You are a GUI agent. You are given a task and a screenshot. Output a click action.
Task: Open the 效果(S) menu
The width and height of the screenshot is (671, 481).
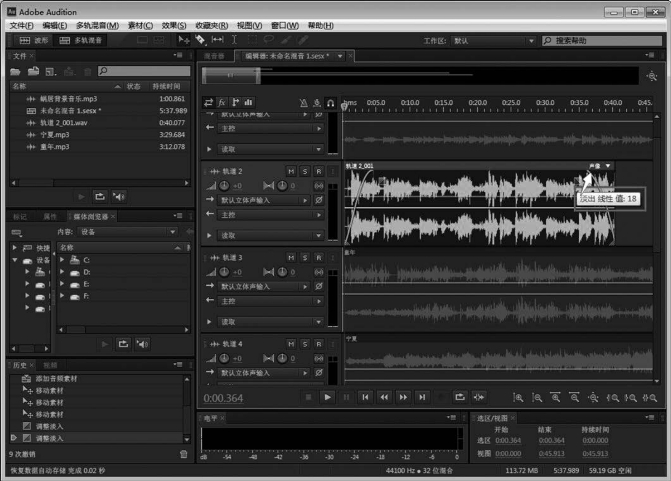point(175,24)
